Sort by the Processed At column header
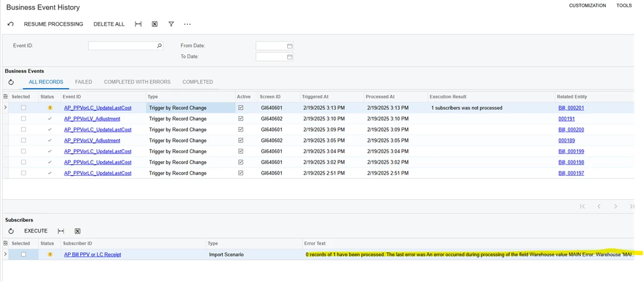This screenshot has width=644, height=282. 380,97
